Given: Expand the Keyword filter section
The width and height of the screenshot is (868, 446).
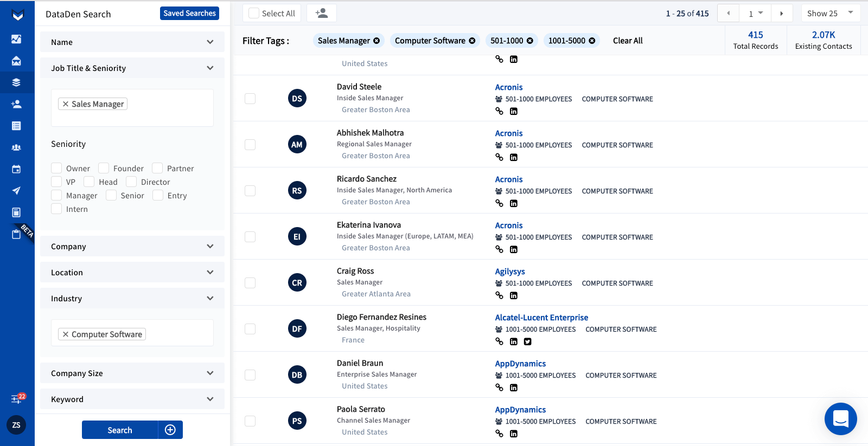Looking at the screenshot, I should tap(132, 399).
